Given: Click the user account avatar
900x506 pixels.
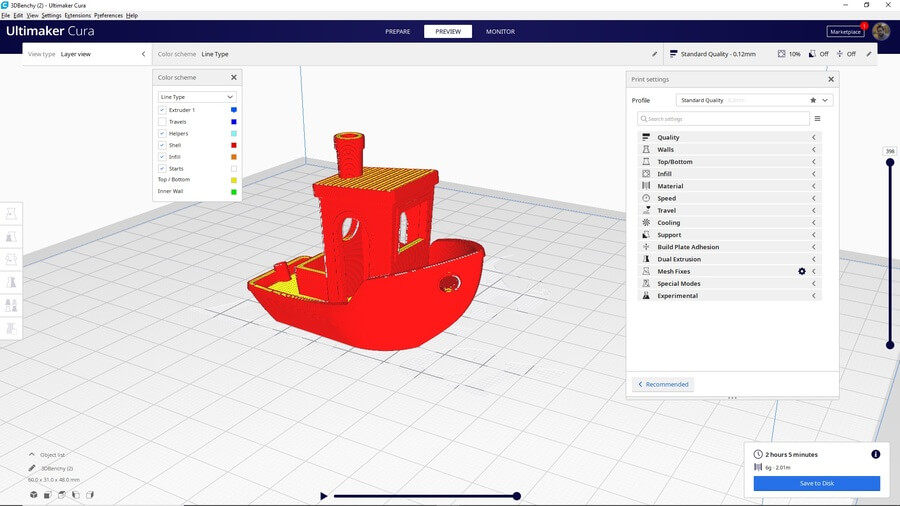Looking at the screenshot, I should click(881, 31).
